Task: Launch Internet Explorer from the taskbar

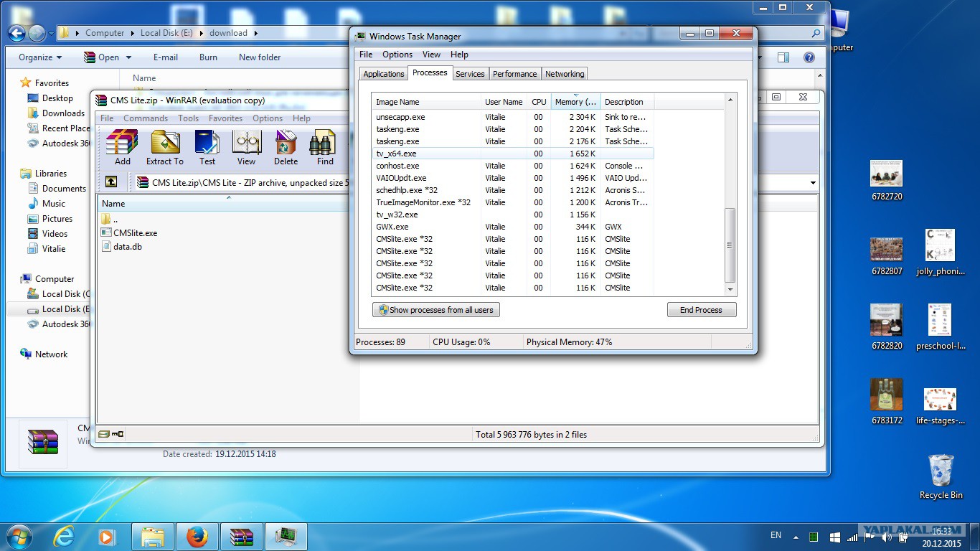Action: point(65,537)
